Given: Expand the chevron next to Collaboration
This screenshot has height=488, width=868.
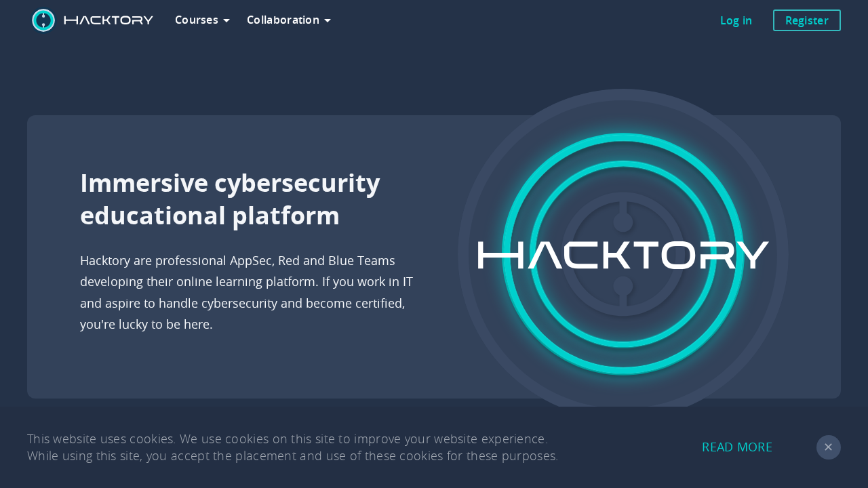Looking at the screenshot, I should (x=327, y=20).
